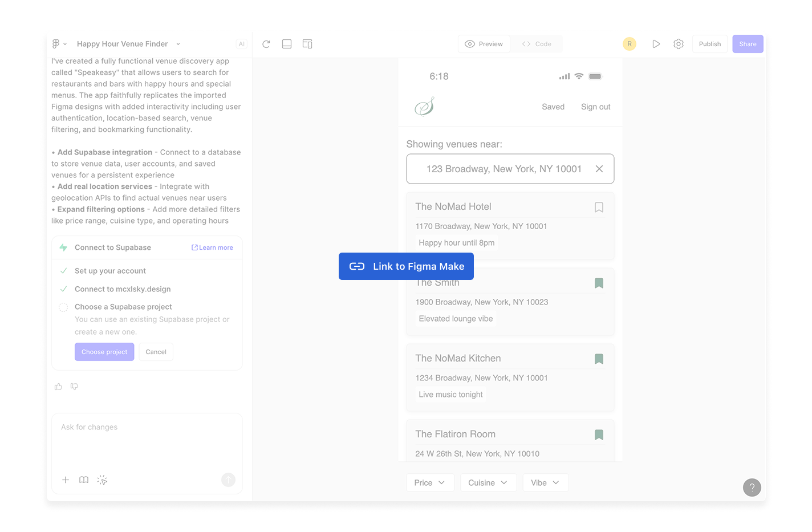
Task: Unbookmark The Smith venue
Action: (599, 283)
